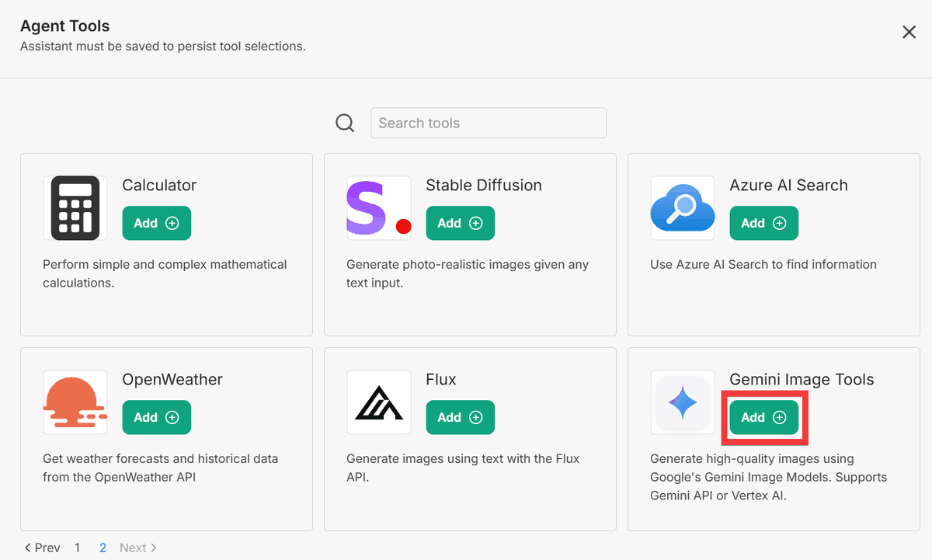The height and width of the screenshot is (560, 932).
Task: Click the Gemini sparkle icon
Action: [683, 402]
